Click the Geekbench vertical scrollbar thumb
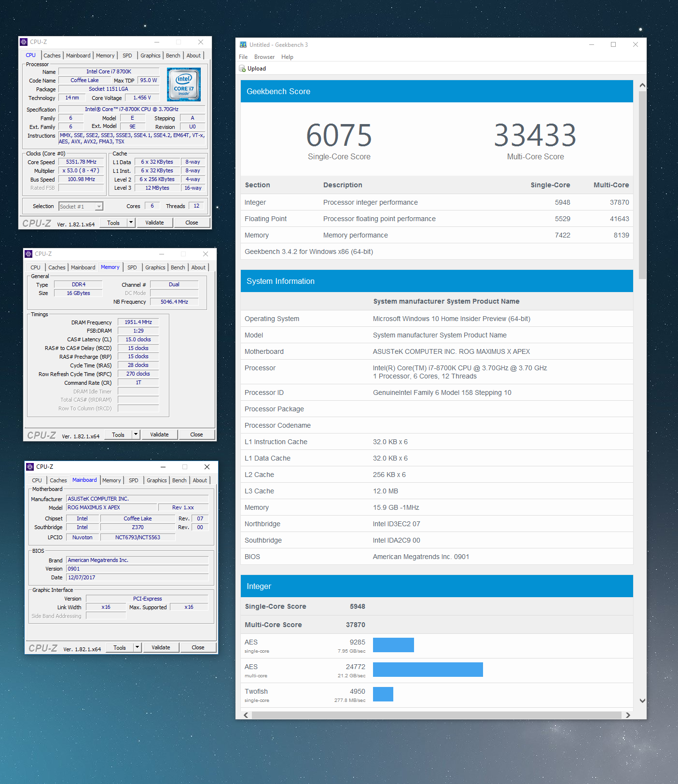This screenshot has width=678, height=784. (642, 185)
